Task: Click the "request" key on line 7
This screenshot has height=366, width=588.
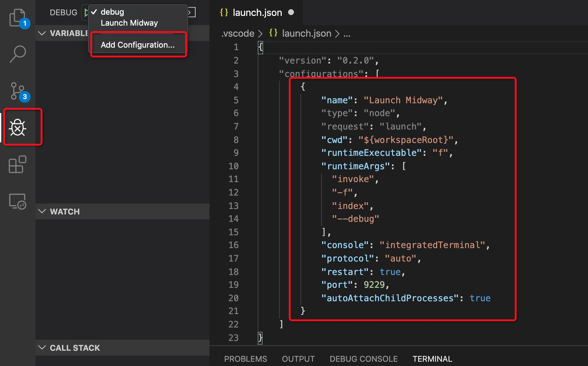Action: (345, 126)
